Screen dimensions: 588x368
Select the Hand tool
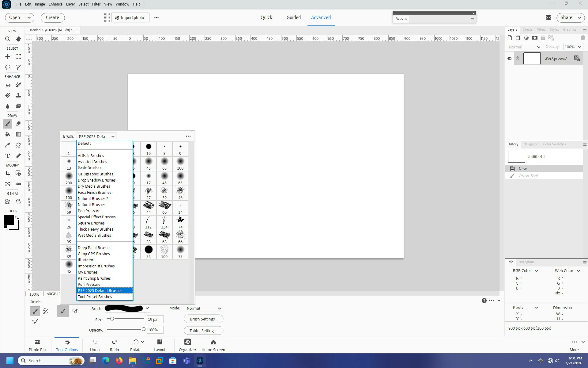(x=18, y=39)
